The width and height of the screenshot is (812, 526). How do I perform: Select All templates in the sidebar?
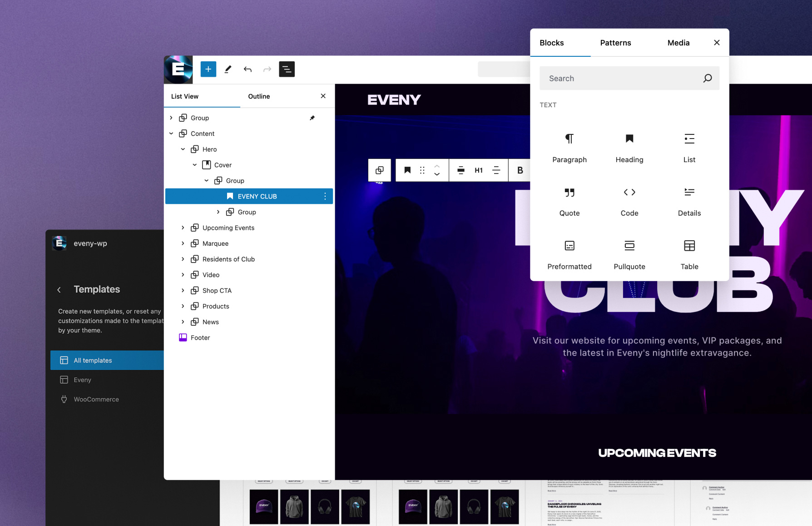pos(93,360)
